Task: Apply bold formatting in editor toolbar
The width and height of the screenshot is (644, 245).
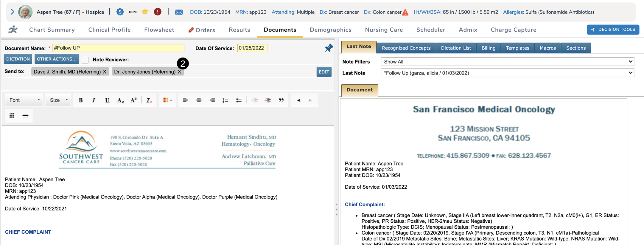Action: (x=80, y=100)
